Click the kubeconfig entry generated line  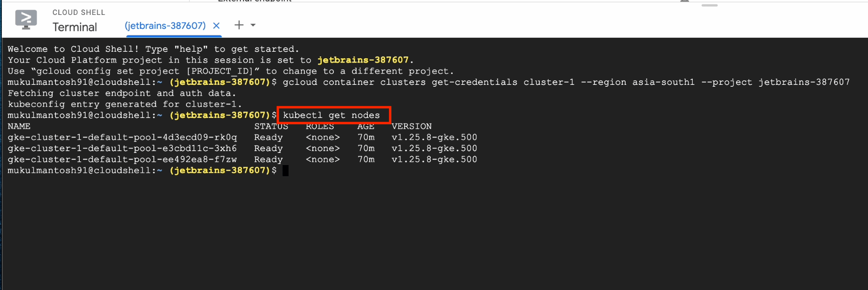tap(124, 104)
